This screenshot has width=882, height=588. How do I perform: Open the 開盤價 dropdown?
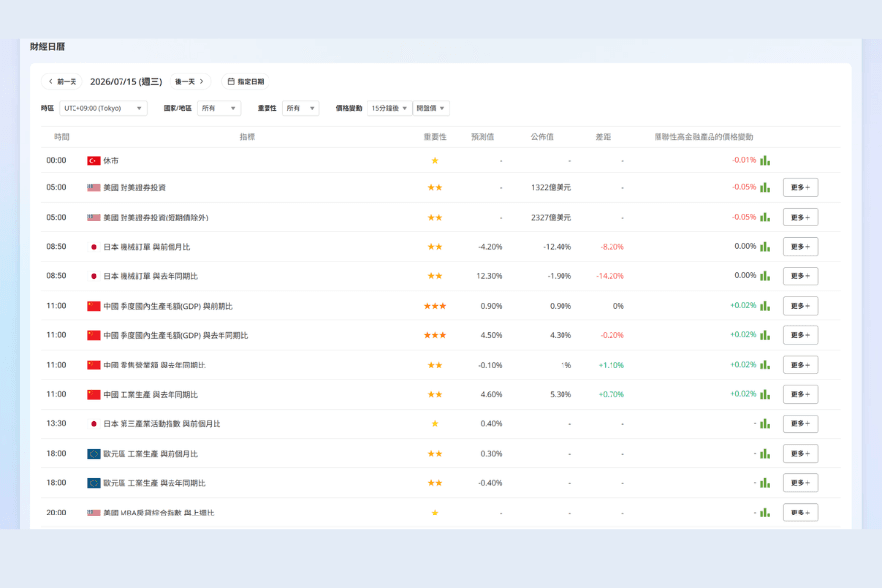(431, 108)
